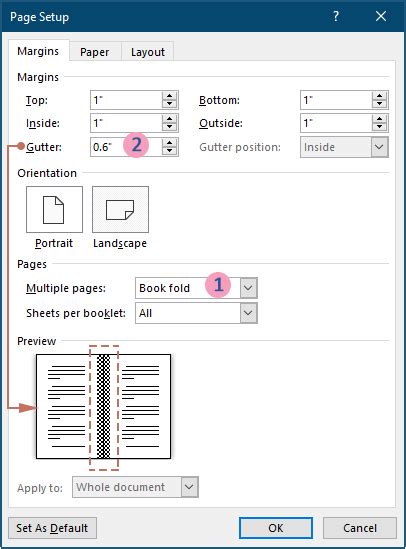The width and height of the screenshot is (406, 549).
Task: Open the Sheets per booklet dropdown
Action: [248, 313]
